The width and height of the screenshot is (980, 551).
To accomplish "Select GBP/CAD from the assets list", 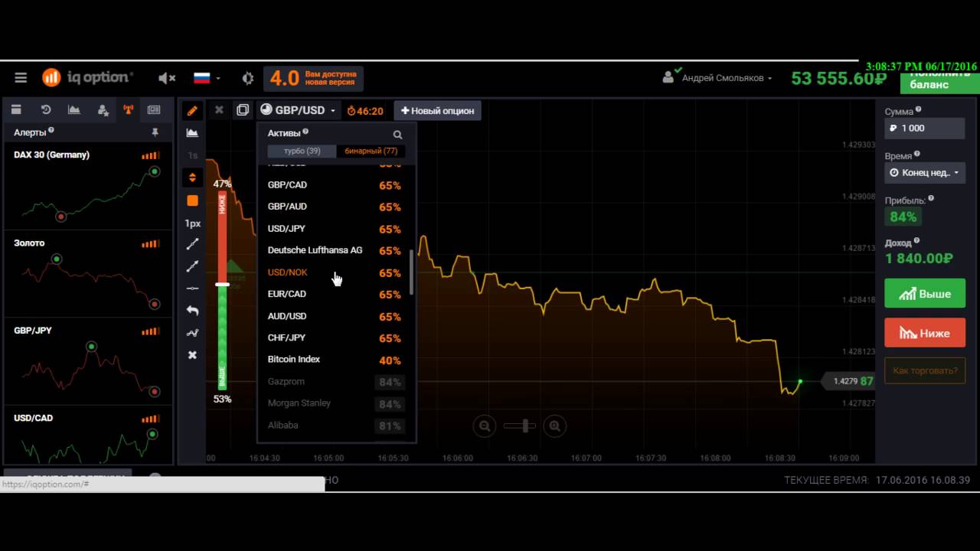I will 335,185.
